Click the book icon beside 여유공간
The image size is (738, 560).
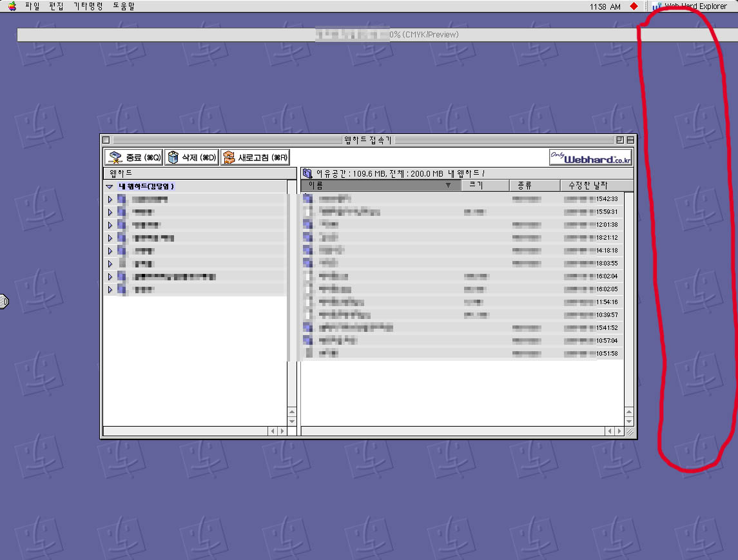tap(307, 173)
